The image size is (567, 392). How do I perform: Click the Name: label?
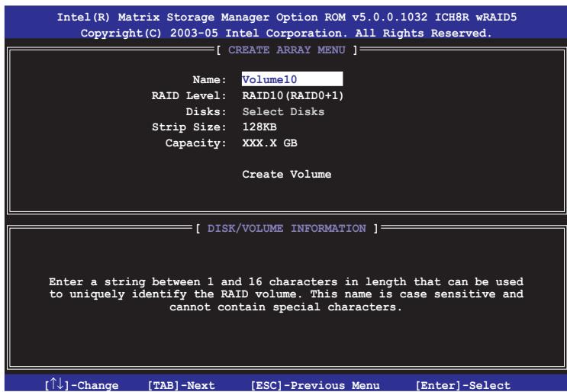[x=209, y=79]
